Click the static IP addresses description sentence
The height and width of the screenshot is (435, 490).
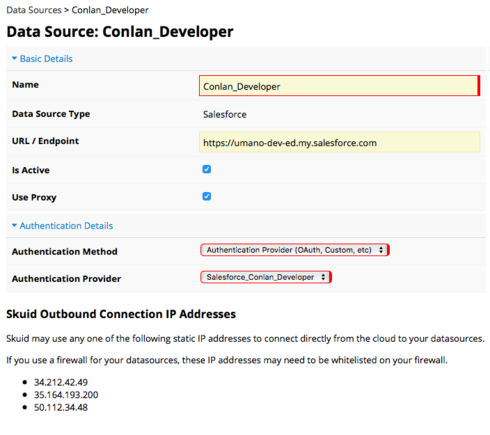coord(245,339)
